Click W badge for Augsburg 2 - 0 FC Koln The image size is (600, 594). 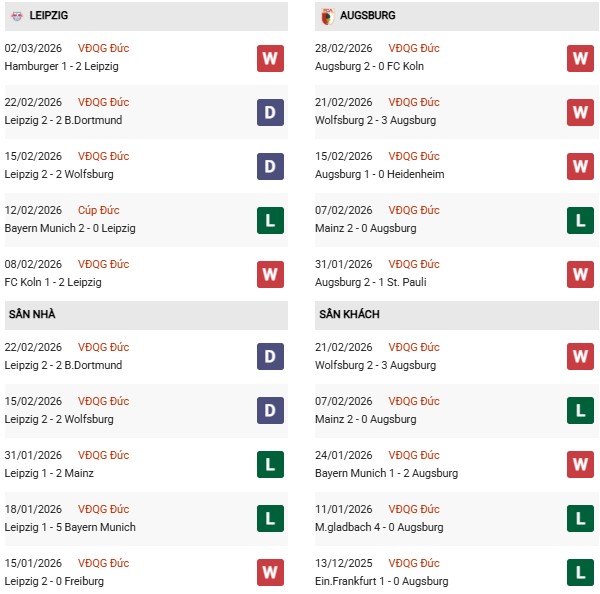tap(580, 58)
